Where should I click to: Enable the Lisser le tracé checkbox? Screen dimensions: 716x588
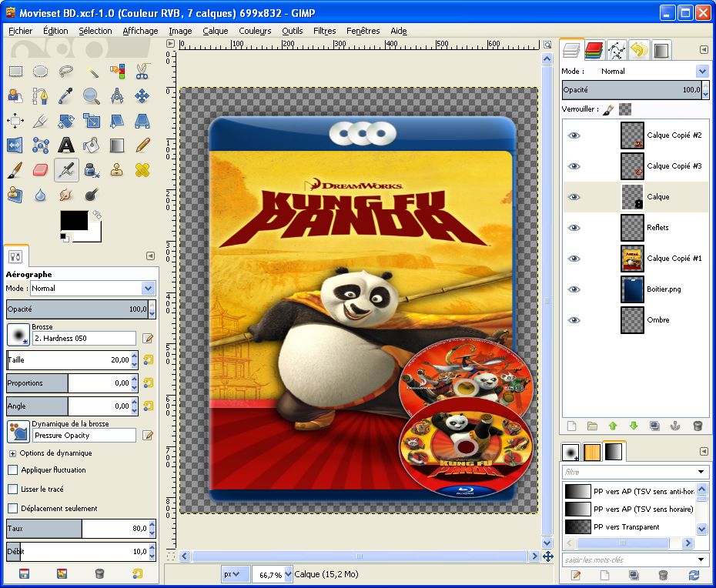tap(13, 489)
